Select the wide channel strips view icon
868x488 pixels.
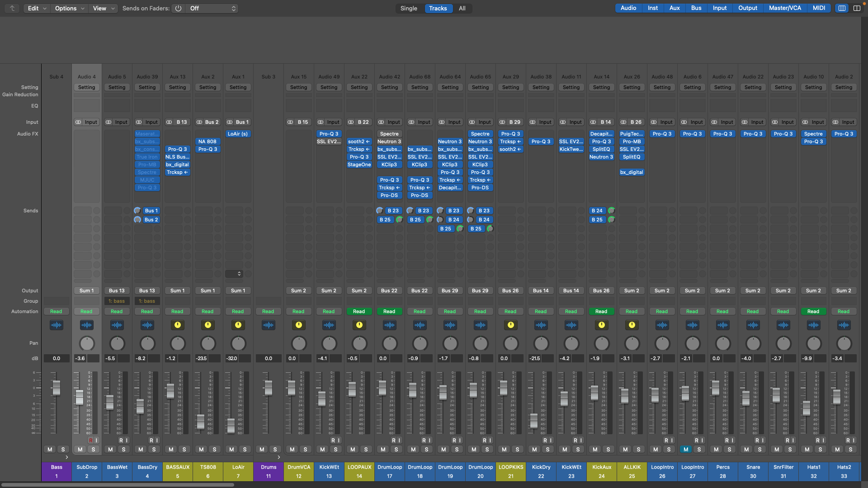857,8
